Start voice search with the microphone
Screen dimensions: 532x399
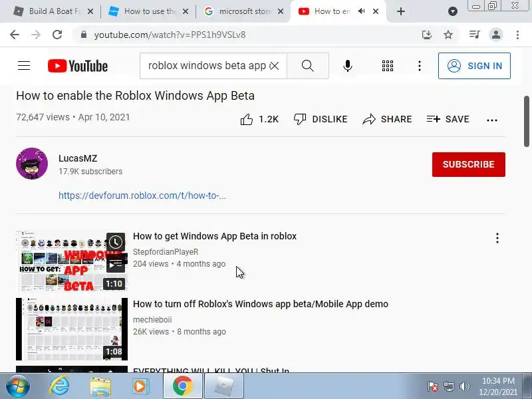[347, 65]
